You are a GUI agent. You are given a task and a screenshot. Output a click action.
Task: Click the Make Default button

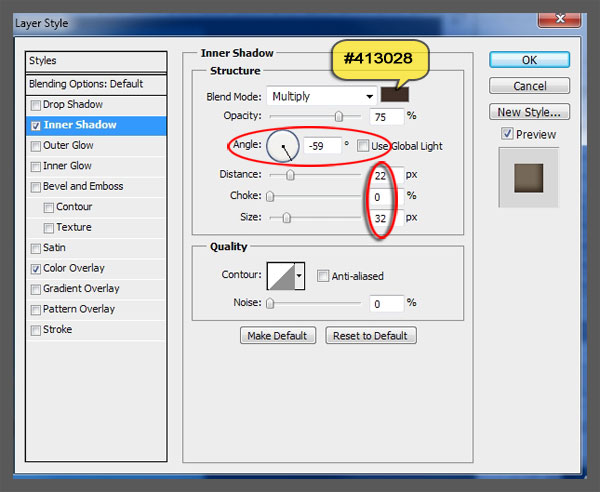(x=279, y=336)
